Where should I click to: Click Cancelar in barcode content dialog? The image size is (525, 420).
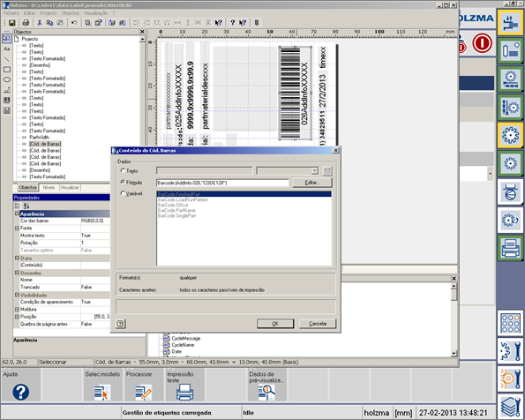point(318,324)
